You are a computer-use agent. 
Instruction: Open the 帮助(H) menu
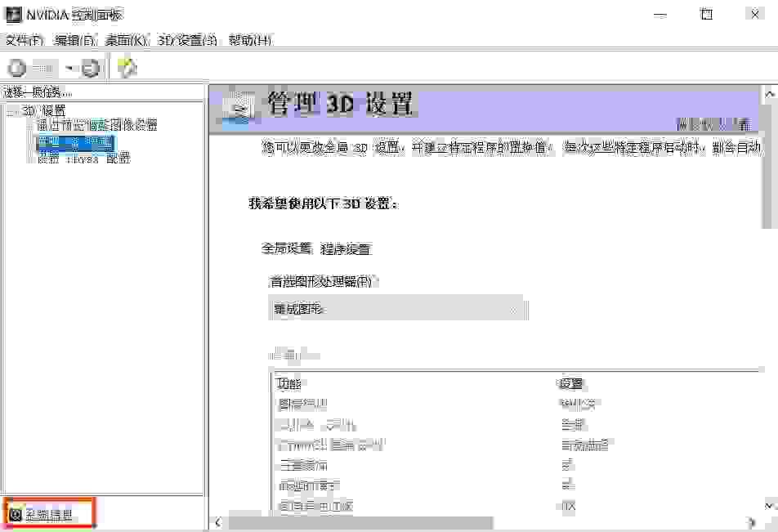250,40
